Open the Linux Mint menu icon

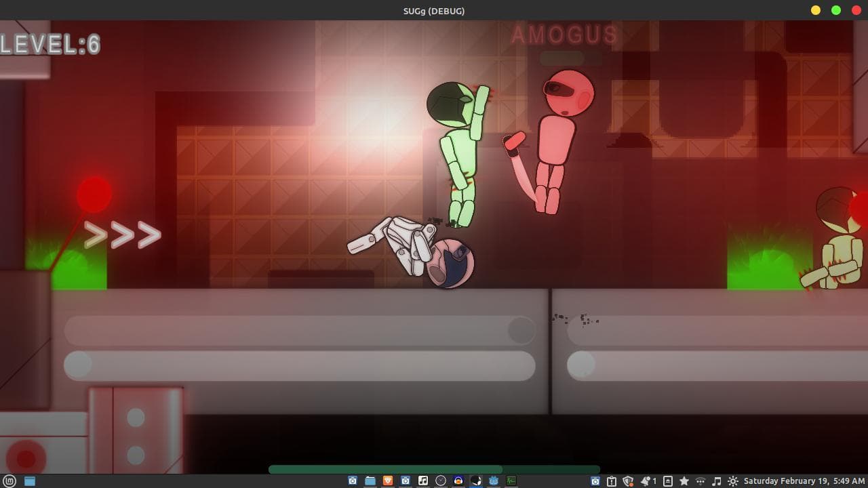[9, 481]
